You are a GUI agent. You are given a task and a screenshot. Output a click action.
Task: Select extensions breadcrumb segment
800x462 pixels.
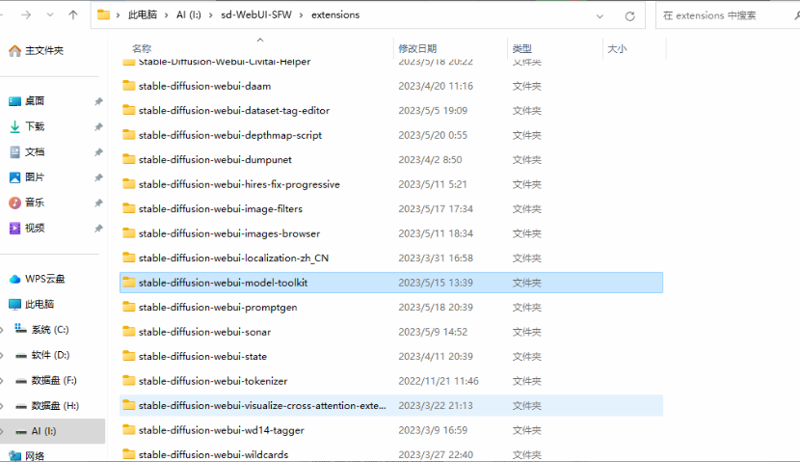pos(335,15)
